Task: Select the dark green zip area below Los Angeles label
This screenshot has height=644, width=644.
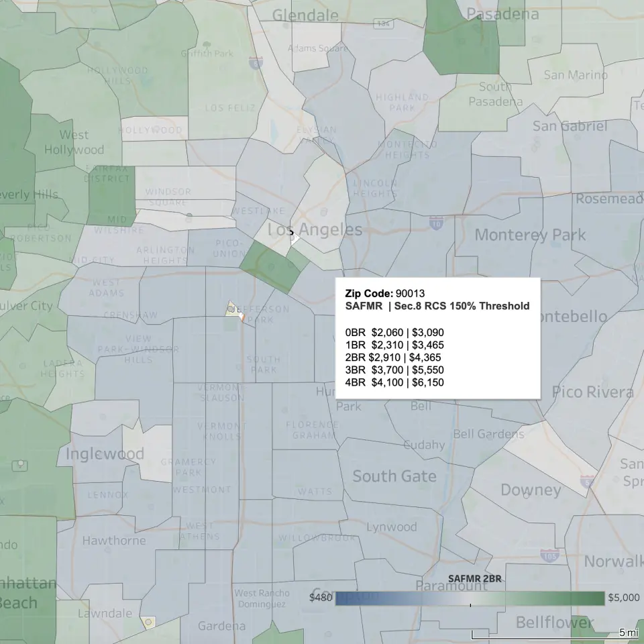Action: point(270,266)
